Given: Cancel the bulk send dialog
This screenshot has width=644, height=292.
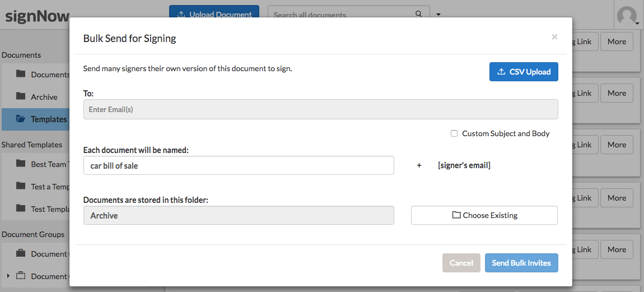Looking at the screenshot, I should (x=461, y=263).
